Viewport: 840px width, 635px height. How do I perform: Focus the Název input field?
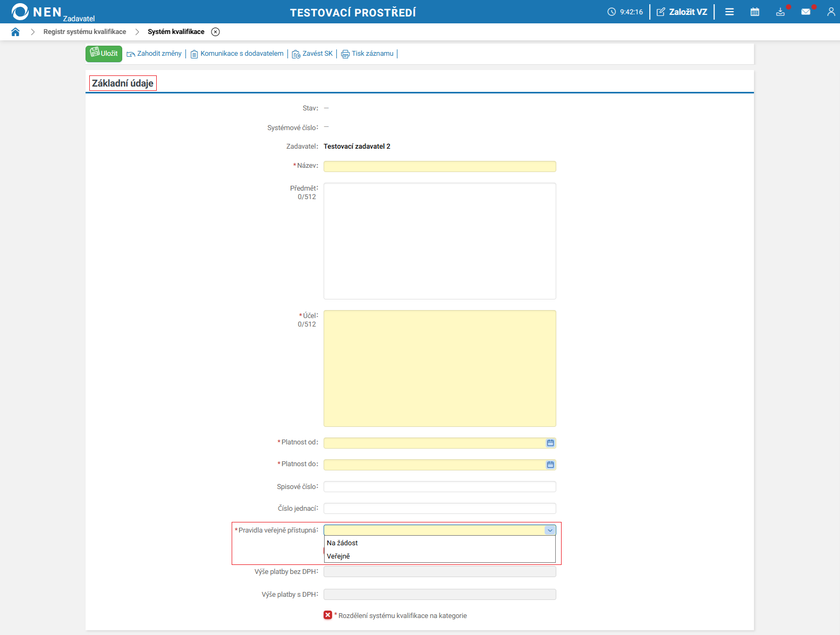point(439,166)
